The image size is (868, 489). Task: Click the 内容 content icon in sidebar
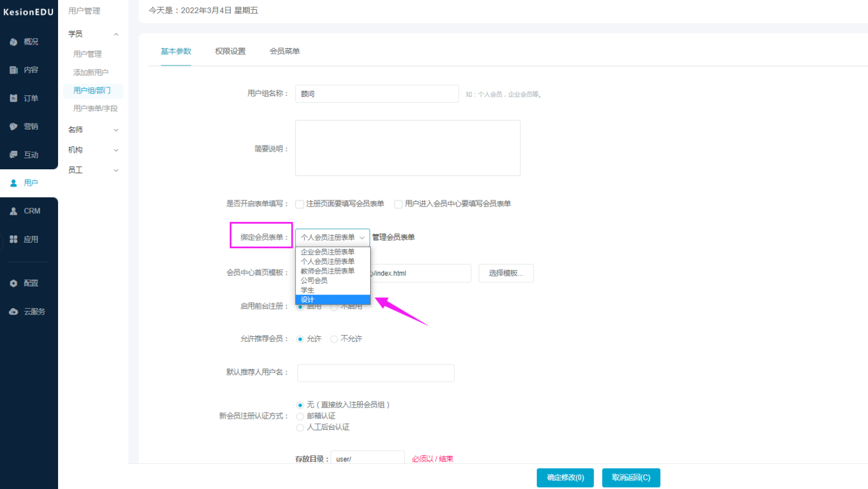point(13,70)
